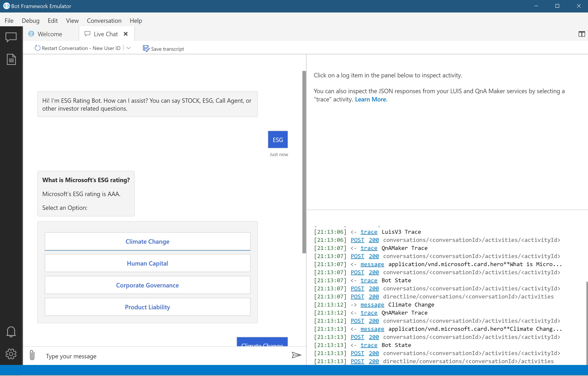Switch to the Welcome tab
The height and width of the screenshot is (376, 588).
(51, 34)
